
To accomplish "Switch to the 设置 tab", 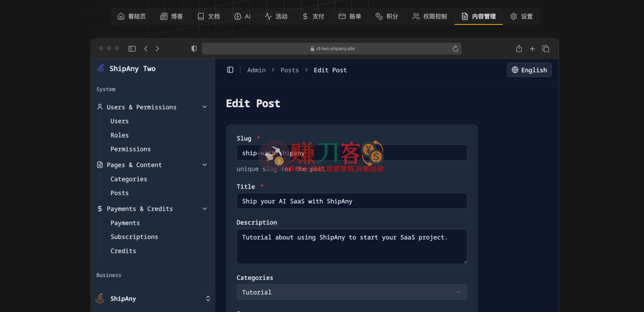I will 521,17.
